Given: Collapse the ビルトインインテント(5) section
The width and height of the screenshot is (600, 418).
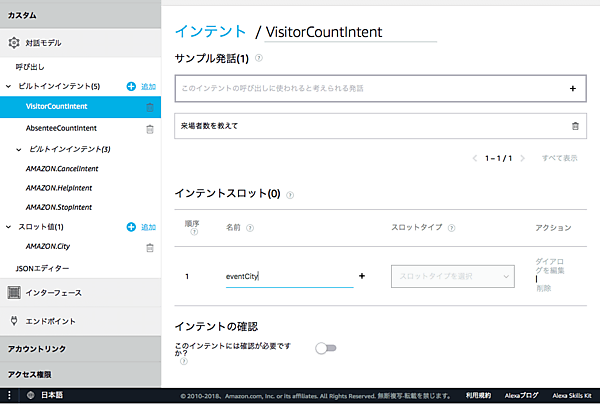Looking at the screenshot, I should (x=9, y=87).
